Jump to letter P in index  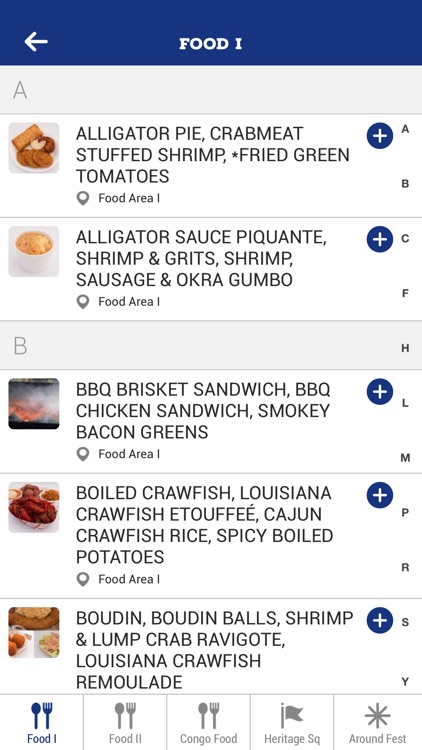click(x=405, y=513)
